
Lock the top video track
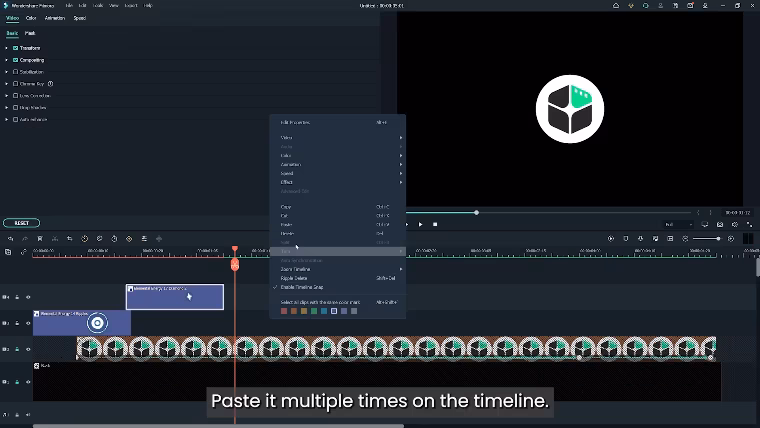[17, 297]
